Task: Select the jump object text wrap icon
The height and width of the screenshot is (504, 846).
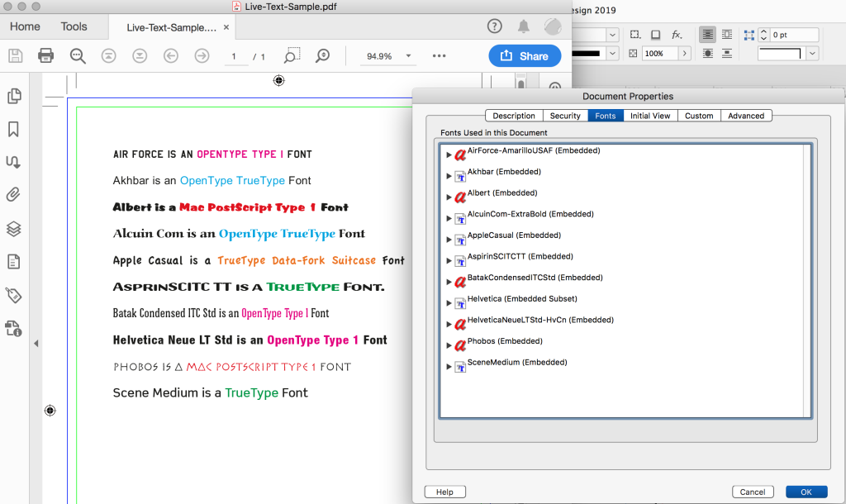Action: [727, 54]
